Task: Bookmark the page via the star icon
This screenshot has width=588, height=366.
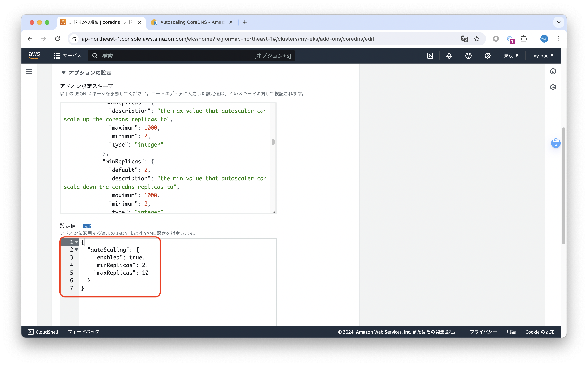Action: tap(476, 39)
